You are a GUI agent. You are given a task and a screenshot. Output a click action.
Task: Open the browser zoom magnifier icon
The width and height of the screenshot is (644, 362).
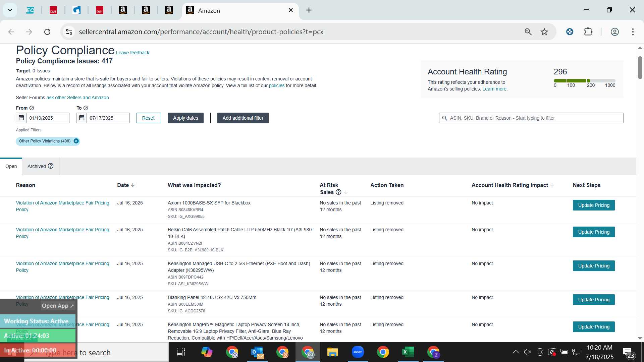pyautogui.click(x=528, y=32)
